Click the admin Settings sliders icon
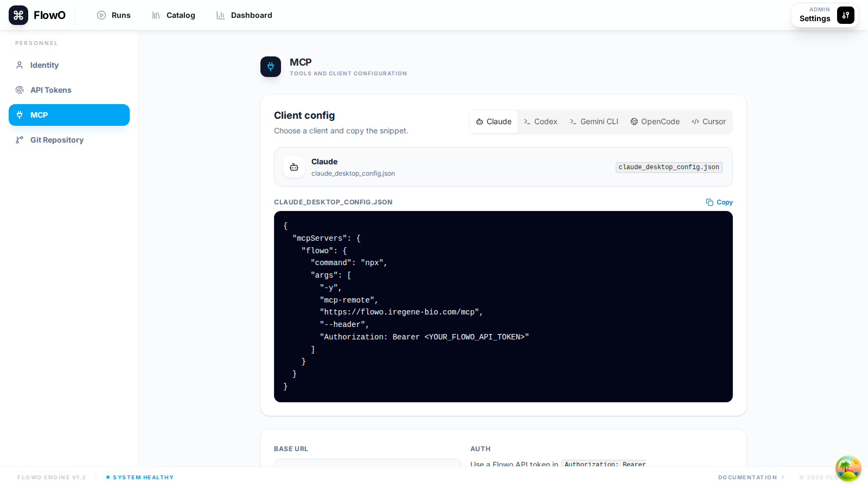The image size is (868, 488). point(846,15)
